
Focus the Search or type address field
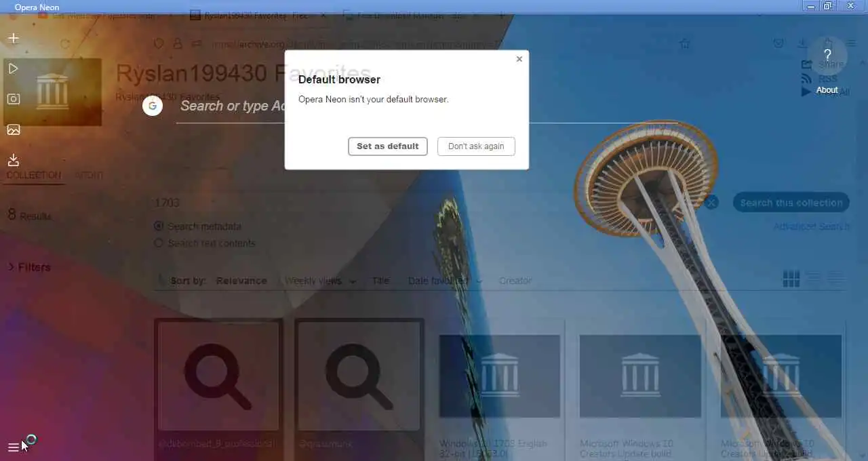click(x=427, y=106)
